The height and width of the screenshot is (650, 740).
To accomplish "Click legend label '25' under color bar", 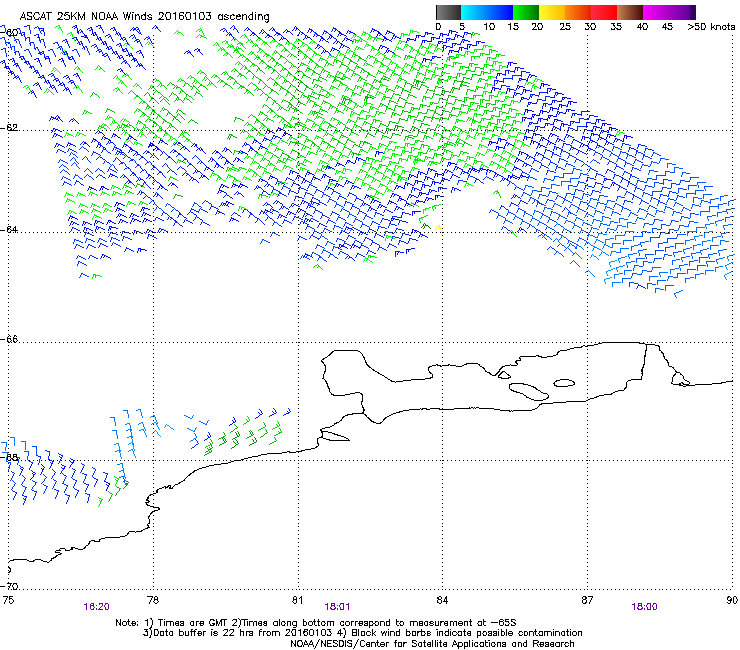I will click(x=565, y=27).
